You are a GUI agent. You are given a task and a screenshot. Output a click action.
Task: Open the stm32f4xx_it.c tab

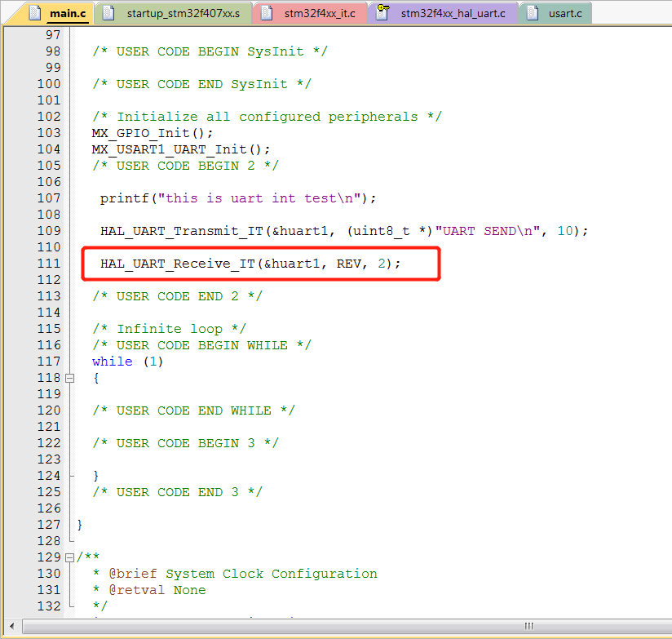click(x=310, y=13)
